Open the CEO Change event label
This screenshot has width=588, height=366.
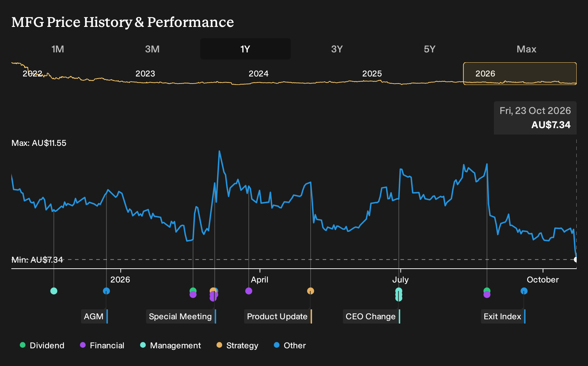[x=371, y=316]
